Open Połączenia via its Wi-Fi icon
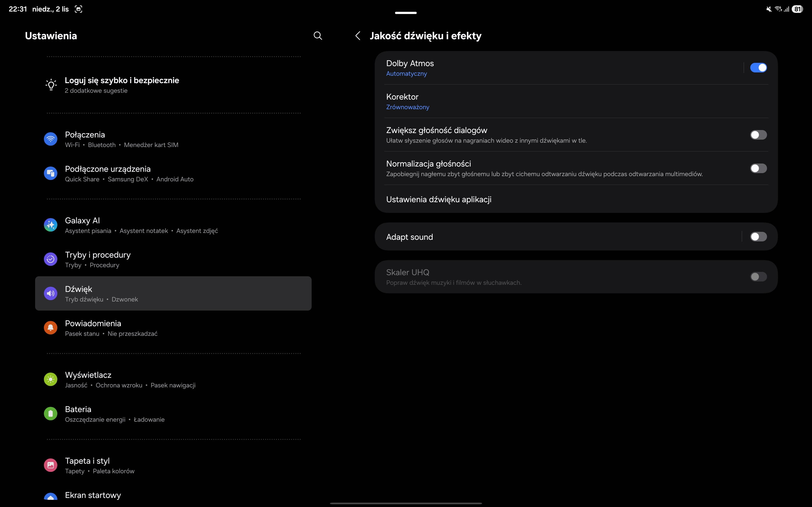Image resolution: width=812 pixels, height=507 pixels. coord(51,139)
